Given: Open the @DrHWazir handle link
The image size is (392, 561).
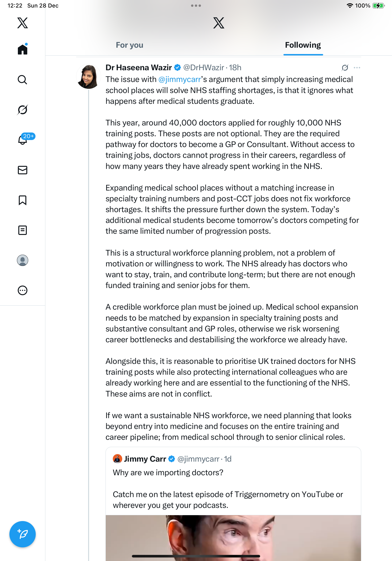Looking at the screenshot, I should coord(203,68).
